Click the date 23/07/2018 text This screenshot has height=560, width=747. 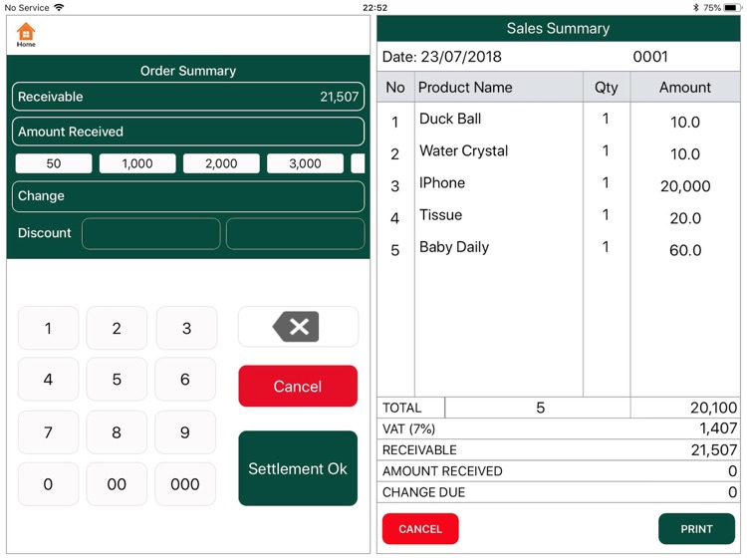click(461, 57)
